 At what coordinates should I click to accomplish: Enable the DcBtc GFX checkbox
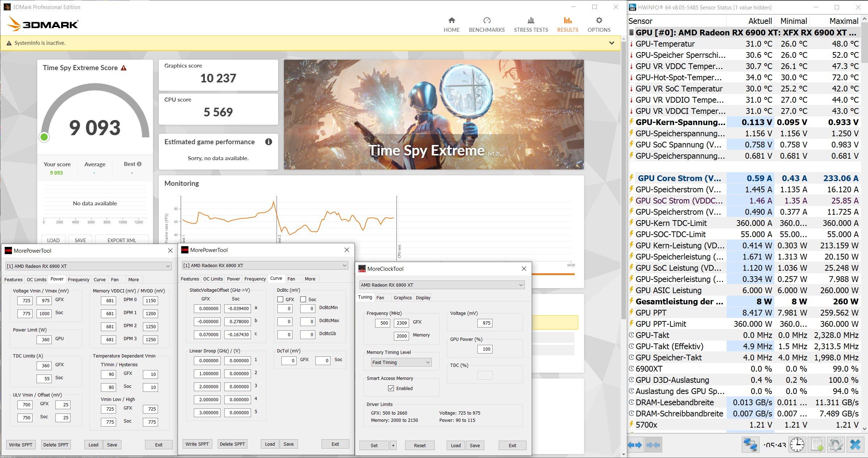[280, 299]
